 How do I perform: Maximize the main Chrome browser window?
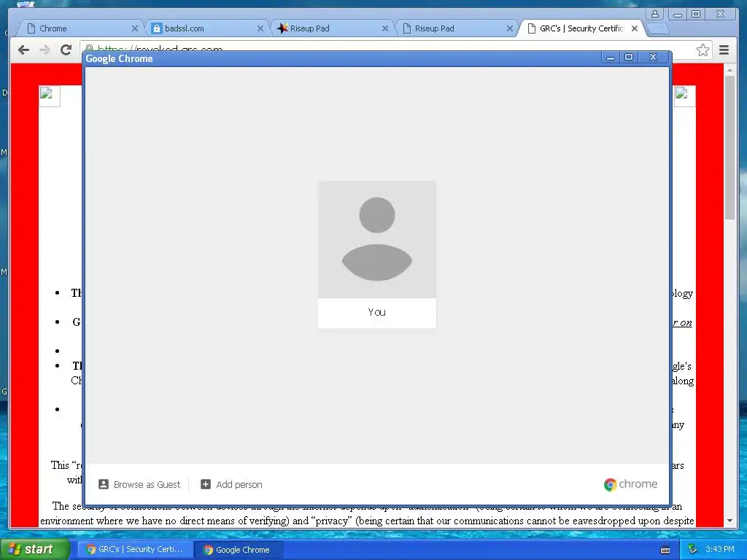click(696, 14)
